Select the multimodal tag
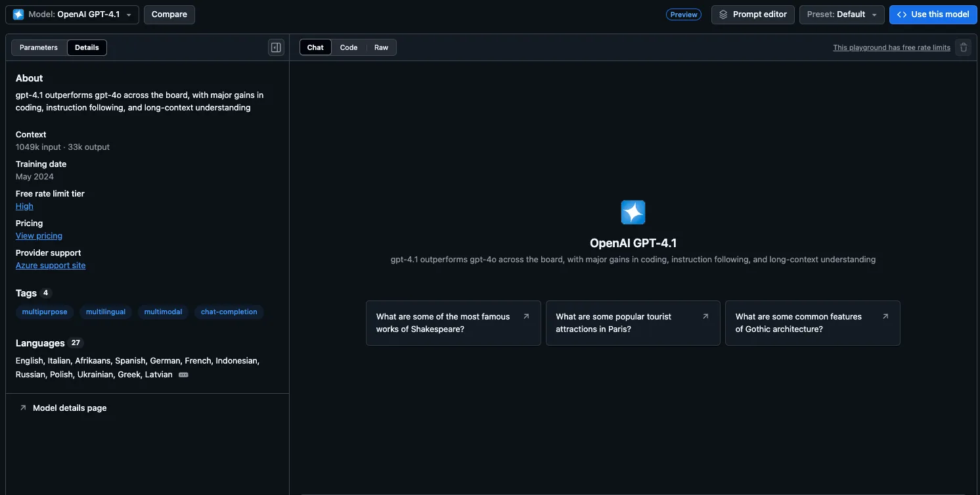 tap(163, 312)
